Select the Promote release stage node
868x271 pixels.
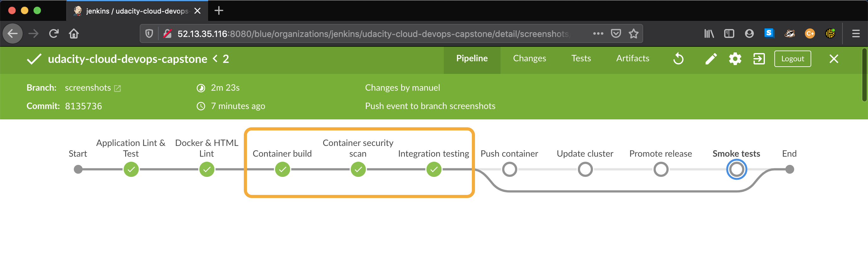click(661, 169)
